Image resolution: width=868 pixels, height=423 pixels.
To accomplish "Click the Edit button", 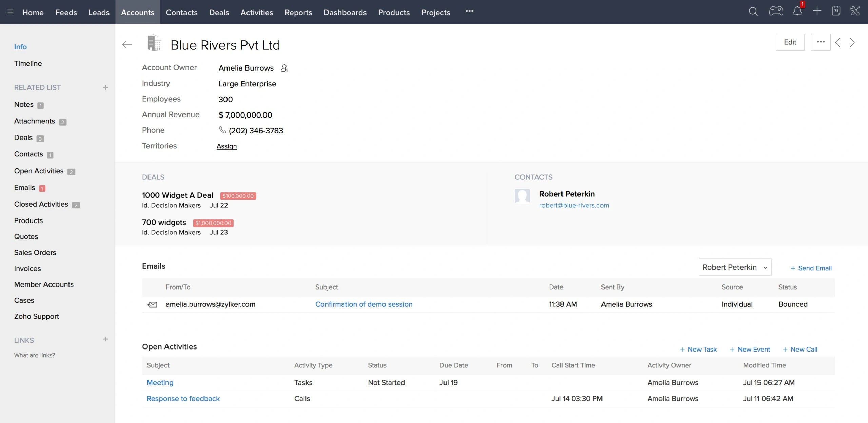I will [x=790, y=42].
